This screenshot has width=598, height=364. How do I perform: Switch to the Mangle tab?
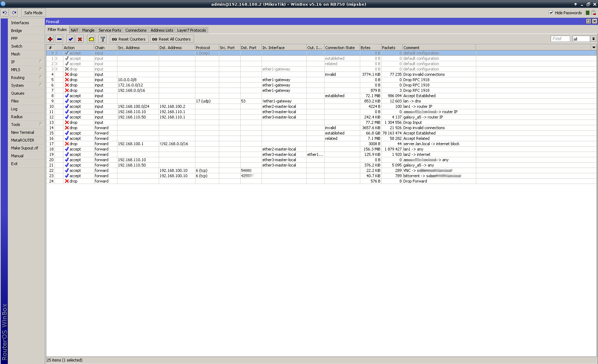click(x=88, y=30)
